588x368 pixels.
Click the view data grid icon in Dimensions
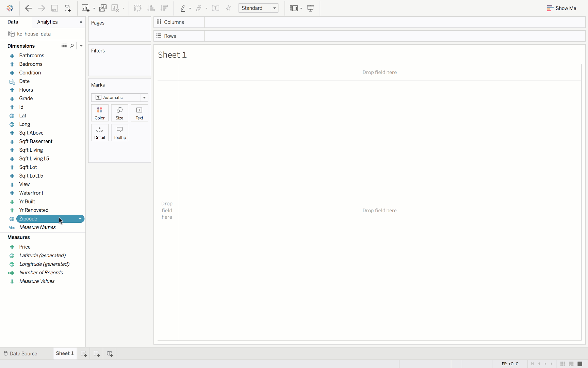[64, 46]
